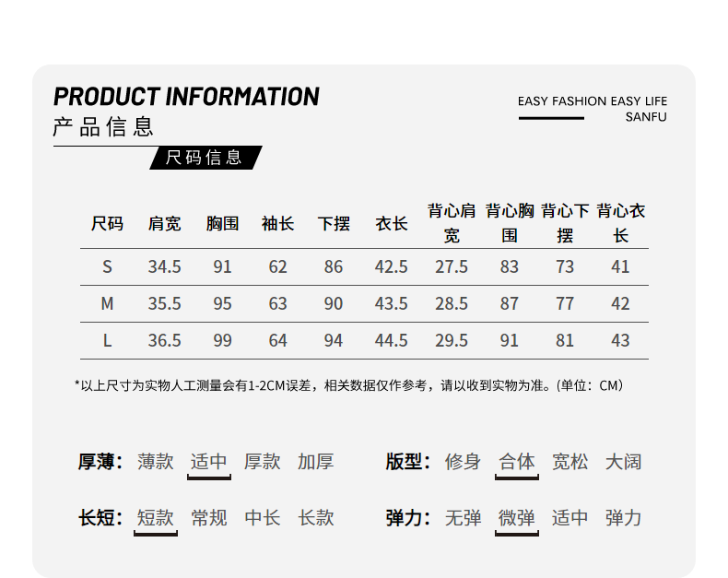Select the 常规 length option
The width and height of the screenshot is (728, 578).
pos(209,518)
